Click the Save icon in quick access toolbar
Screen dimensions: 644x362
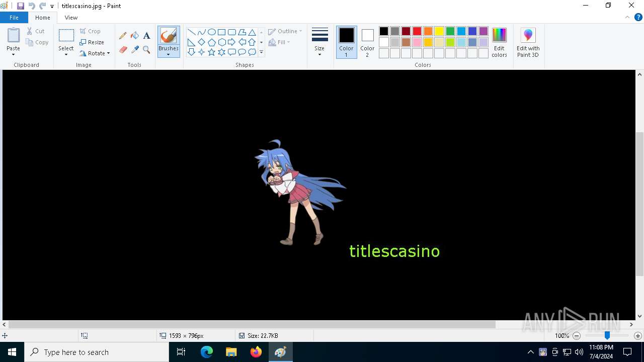(21, 6)
